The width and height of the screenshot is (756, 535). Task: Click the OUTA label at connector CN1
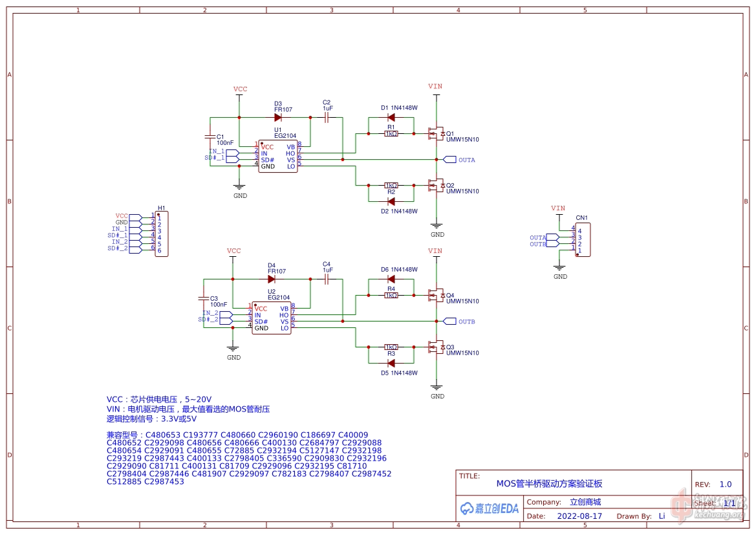pos(537,238)
